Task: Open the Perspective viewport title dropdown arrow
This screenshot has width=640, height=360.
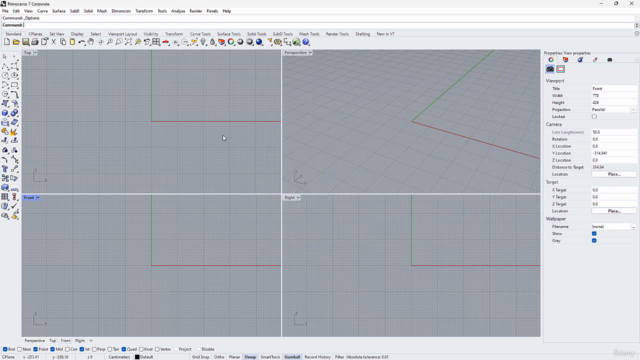Action: pyautogui.click(x=311, y=53)
